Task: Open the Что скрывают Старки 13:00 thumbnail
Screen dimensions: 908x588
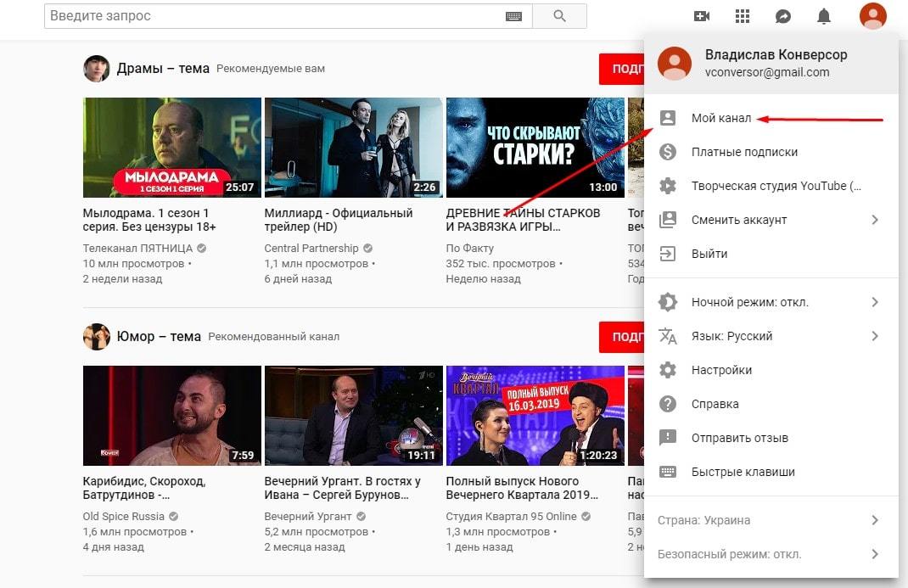Action: (535, 148)
